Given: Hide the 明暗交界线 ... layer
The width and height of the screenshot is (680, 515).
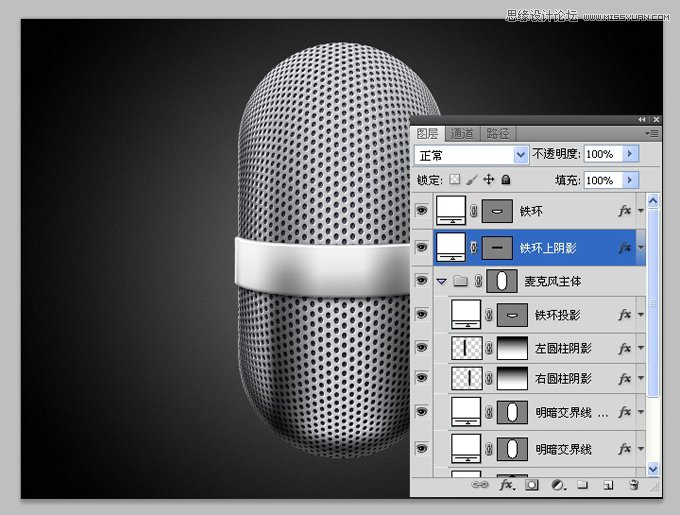Looking at the screenshot, I should tap(422, 411).
